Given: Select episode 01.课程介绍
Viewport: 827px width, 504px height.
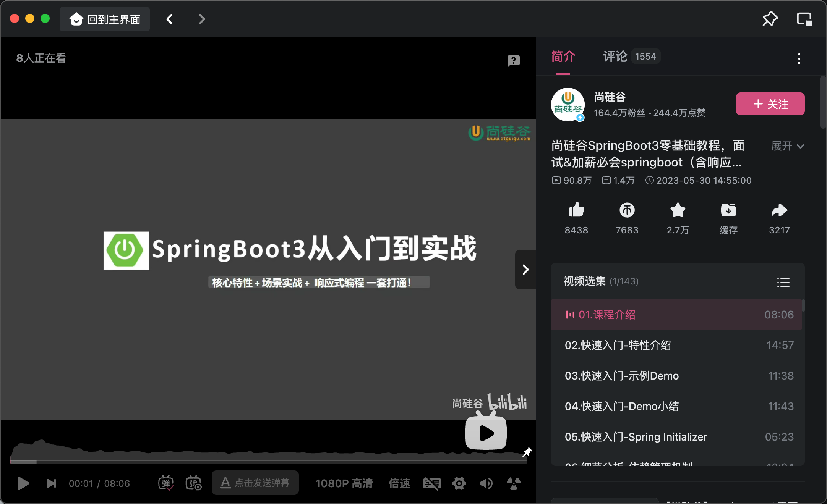Looking at the screenshot, I should pos(676,315).
